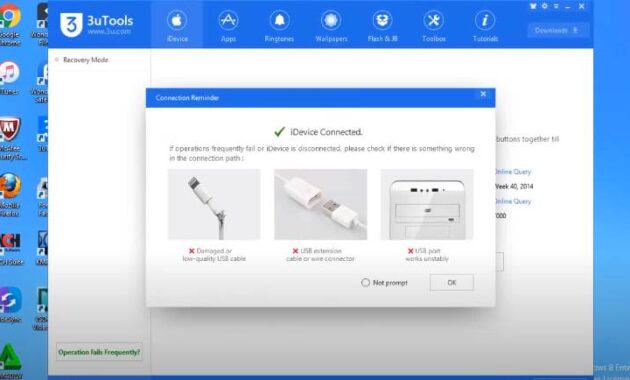This screenshot has width=630, height=380.
Task: Open the Apps section
Action: 228,26
